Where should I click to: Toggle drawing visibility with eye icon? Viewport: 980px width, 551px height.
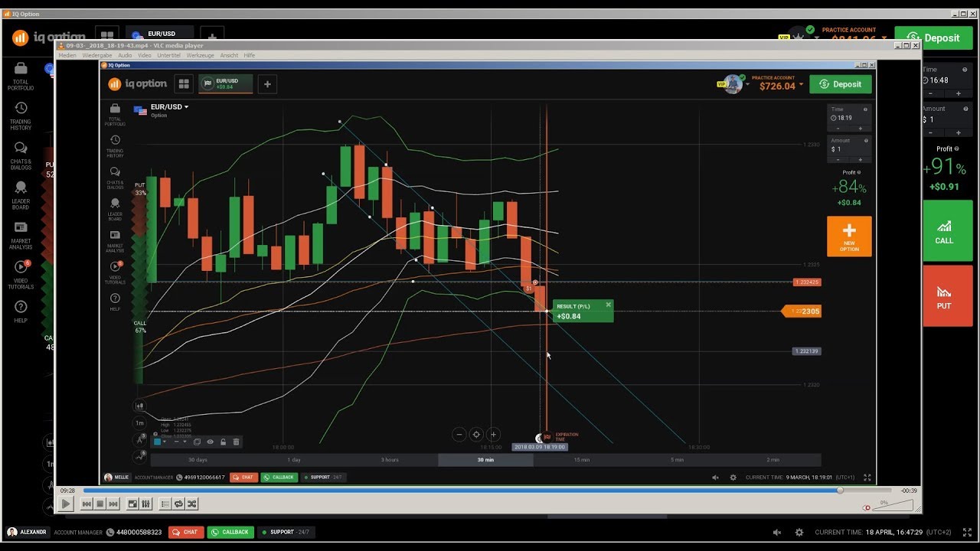210,442
